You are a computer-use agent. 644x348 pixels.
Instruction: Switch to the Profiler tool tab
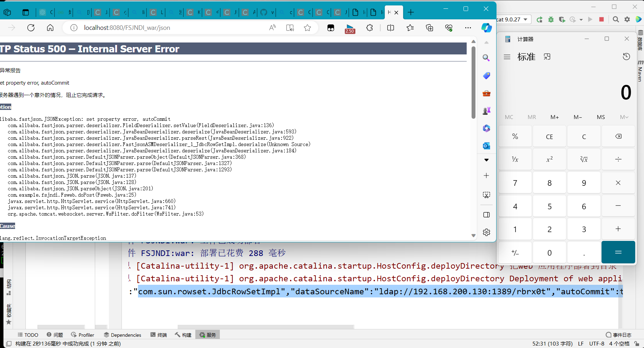[83, 335]
